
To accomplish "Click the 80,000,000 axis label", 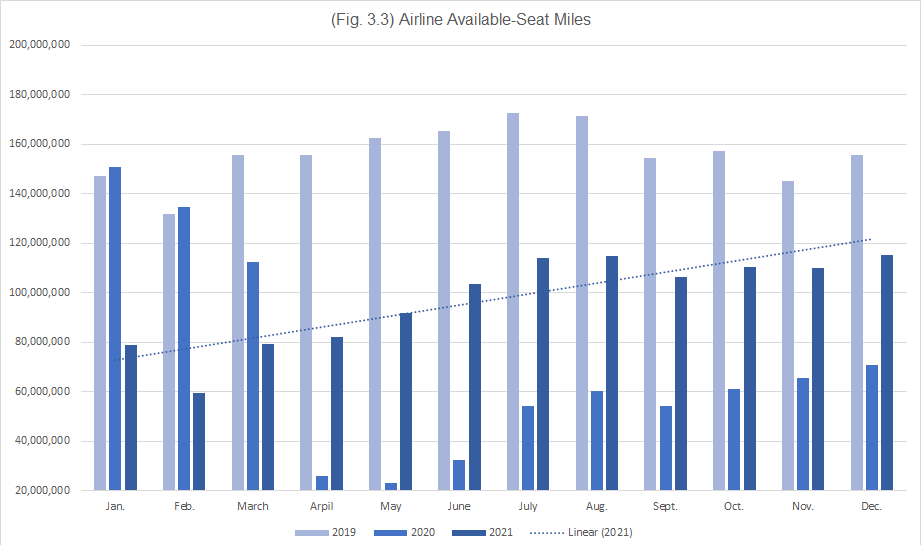I will click(x=42, y=341).
